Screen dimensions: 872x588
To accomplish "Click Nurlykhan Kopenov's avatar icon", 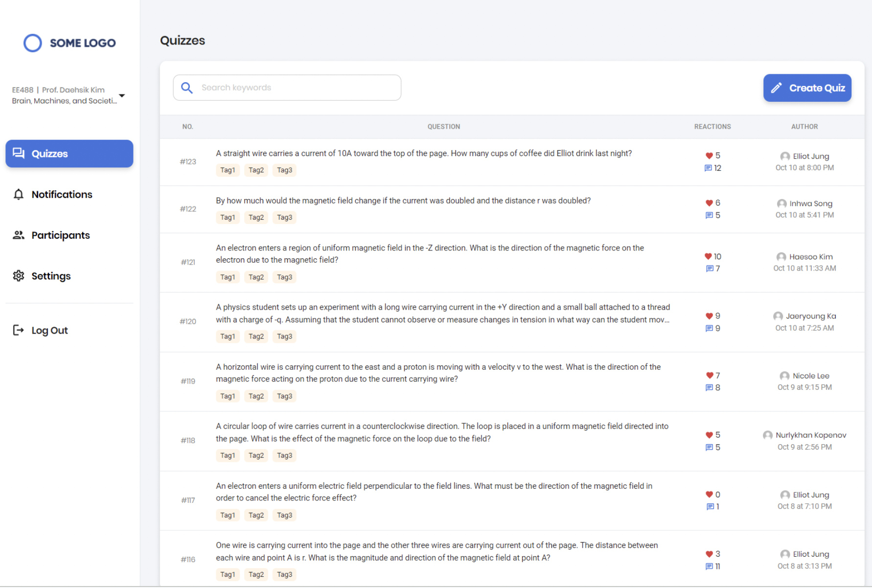I will tap(767, 435).
